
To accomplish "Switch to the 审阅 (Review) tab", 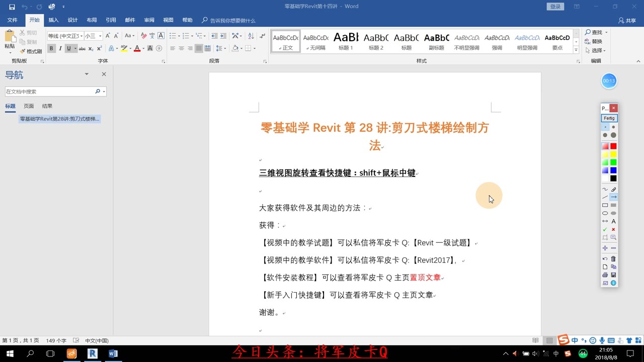I will tap(149, 20).
